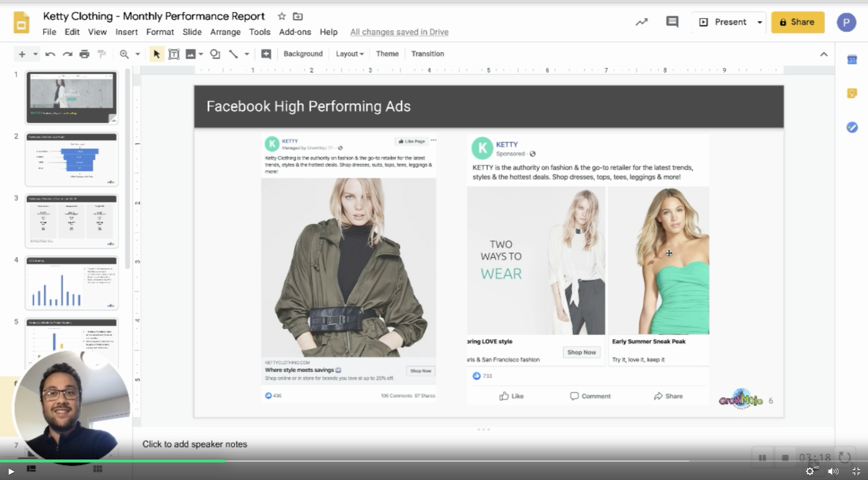Click the zoom magnifier icon
Screen dimensions: 868x480
coord(124,54)
